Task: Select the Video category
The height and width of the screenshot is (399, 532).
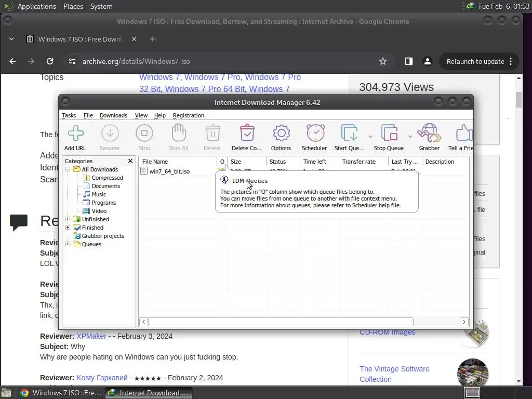Action: pyautogui.click(x=99, y=211)
